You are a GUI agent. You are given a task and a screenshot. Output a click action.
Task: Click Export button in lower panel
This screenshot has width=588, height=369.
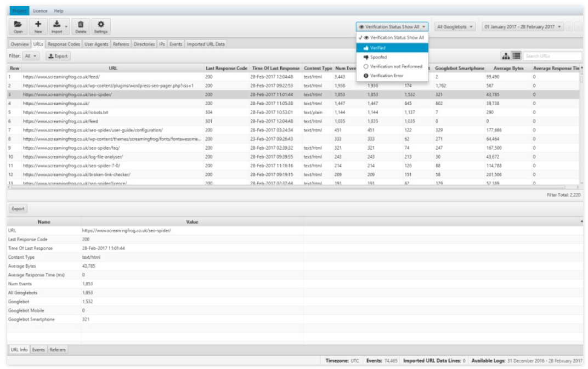click(18, 209)
